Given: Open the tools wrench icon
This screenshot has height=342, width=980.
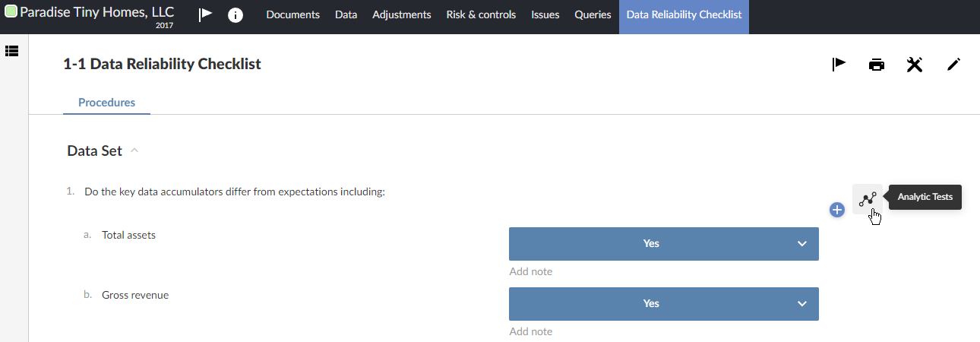Looking at the screenshot, I should pyautogui.click(x=915, y=65).
